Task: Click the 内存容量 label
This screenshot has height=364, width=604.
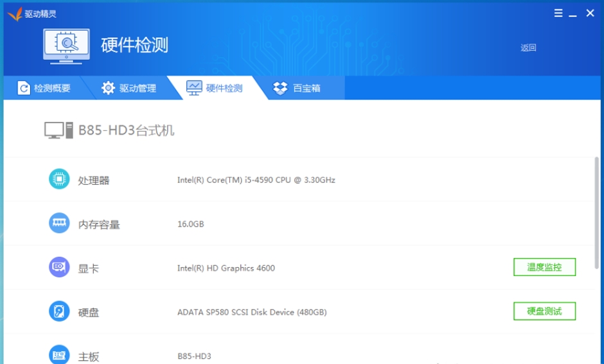Action: point(99,225)
